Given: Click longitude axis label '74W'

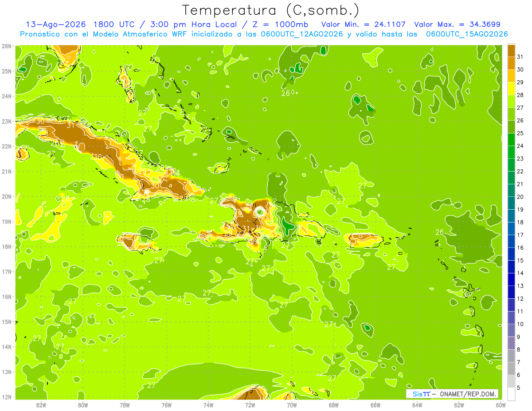Looking at the screenshot, I should (x=208, y=405).
